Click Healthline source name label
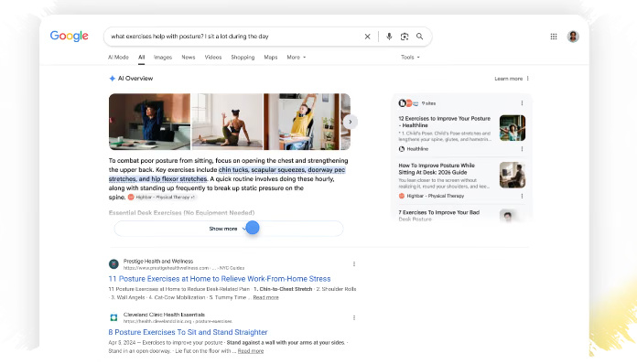The image size is (637, 364). point(417,149)
